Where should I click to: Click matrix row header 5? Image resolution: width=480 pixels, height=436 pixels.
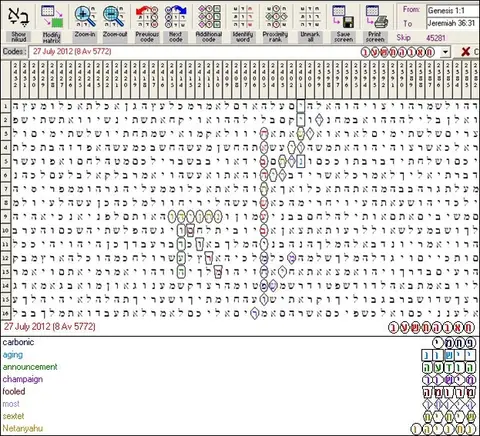pyautogui.click(x=6, y=161)
